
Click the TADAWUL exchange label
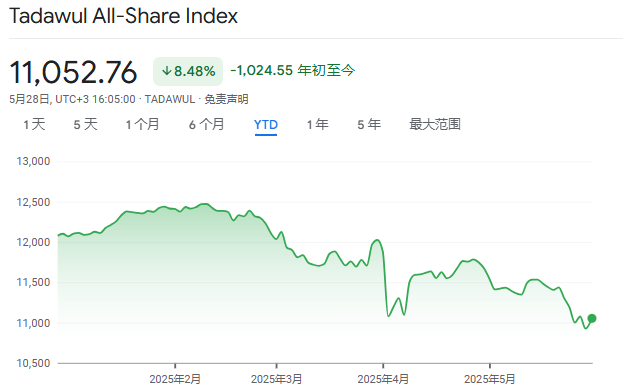click(170, 99)
